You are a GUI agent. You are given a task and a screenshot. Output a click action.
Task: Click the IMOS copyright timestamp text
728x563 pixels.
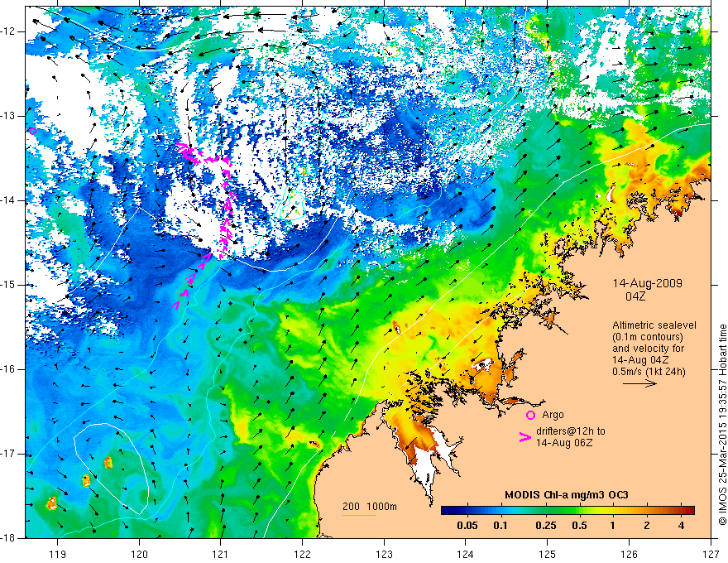click(722, 425)
